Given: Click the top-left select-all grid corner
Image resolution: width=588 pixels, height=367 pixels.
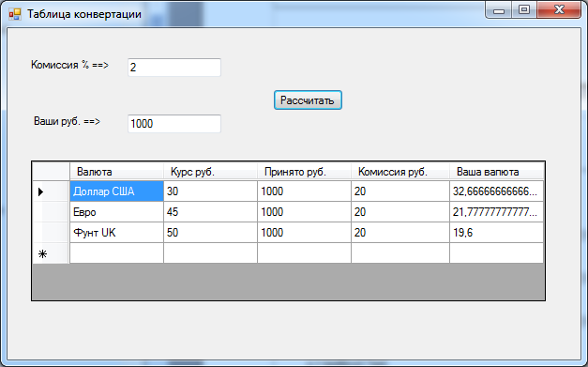Looking at the screenshot, I should 51,172.
